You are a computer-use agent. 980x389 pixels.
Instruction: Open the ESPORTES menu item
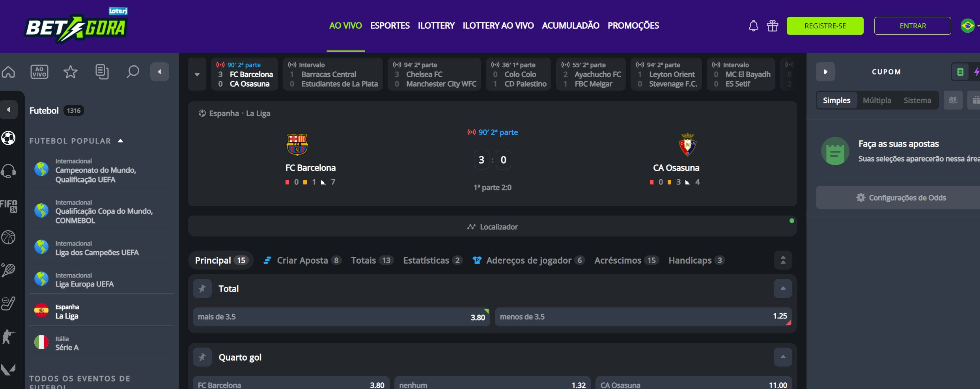[390, 26]
